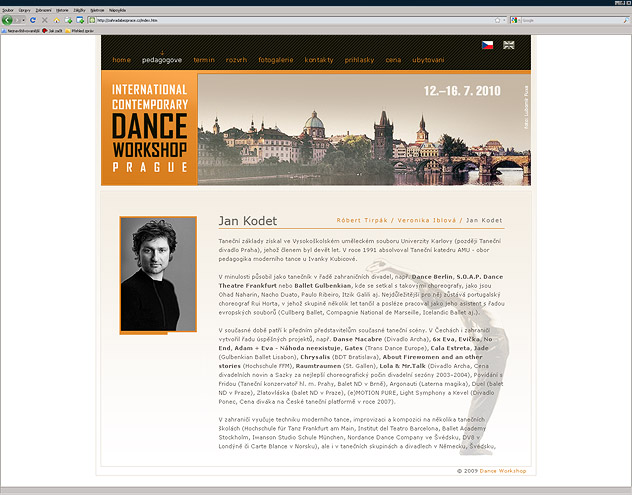The width and height of the screenshot is (632, 495).
Task: Click the site favicon in address bar
Action: [x=92, y=20]
